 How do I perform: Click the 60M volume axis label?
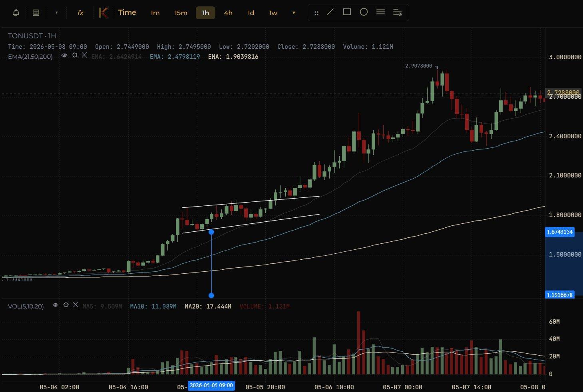[554, 322]
